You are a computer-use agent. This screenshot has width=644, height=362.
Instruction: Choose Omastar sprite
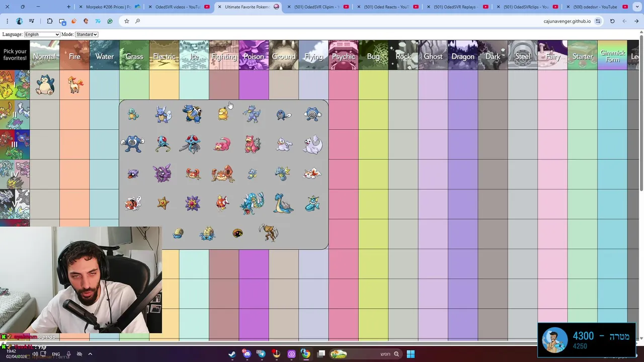coord(207,233)
